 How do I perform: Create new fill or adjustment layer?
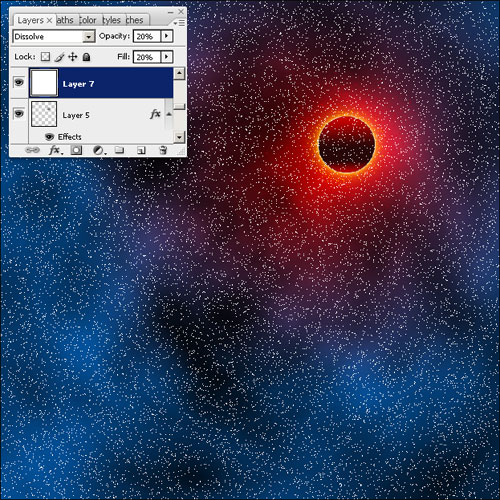(99, 151)
